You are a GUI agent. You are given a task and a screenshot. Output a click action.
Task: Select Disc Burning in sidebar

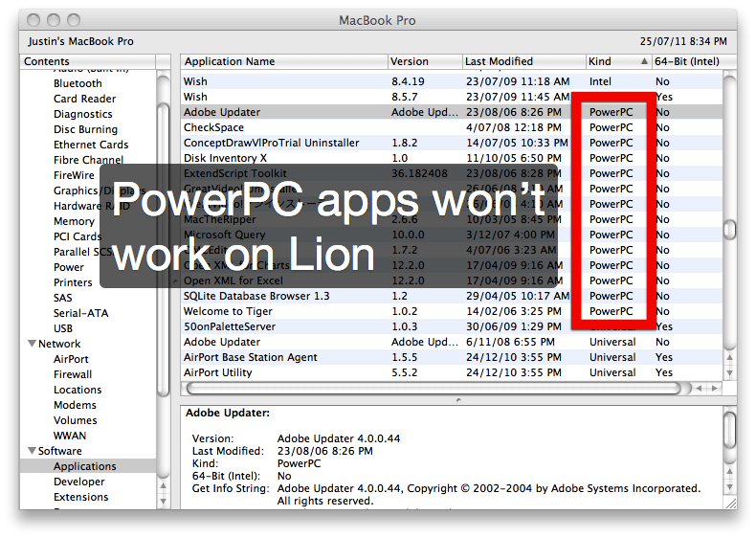coord(85,130)
